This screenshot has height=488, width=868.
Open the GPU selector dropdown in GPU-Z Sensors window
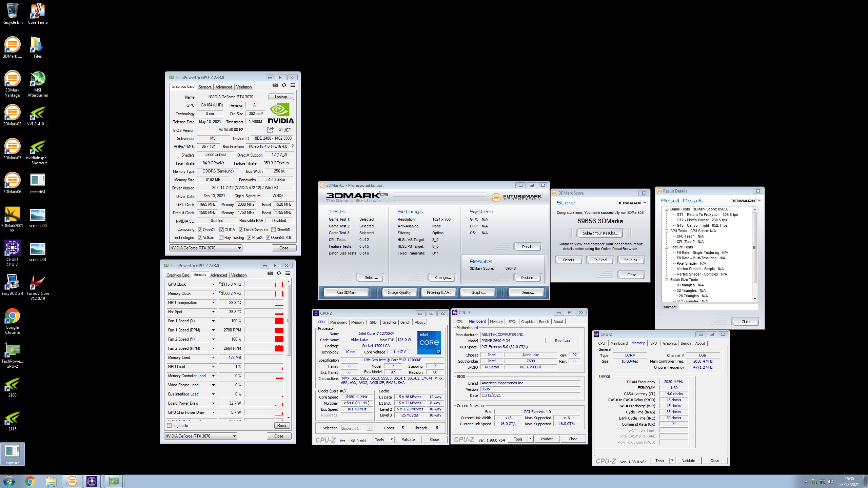click(x=201, y=436)
